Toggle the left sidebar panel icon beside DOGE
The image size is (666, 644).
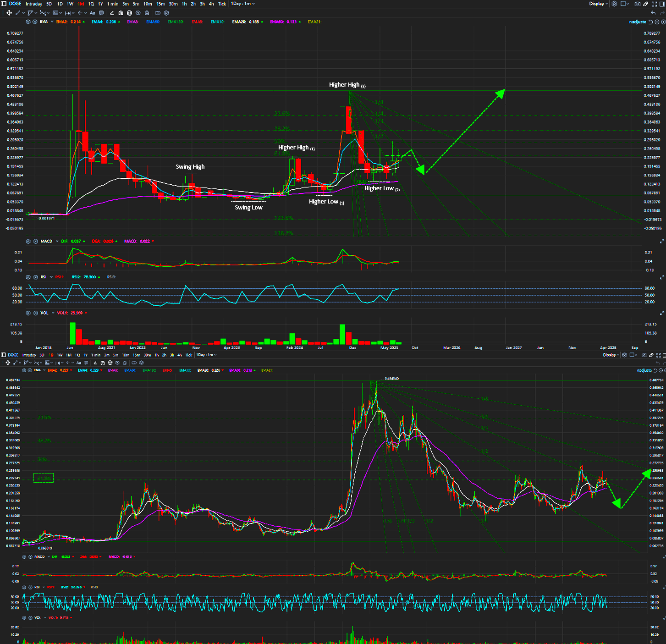4,4
